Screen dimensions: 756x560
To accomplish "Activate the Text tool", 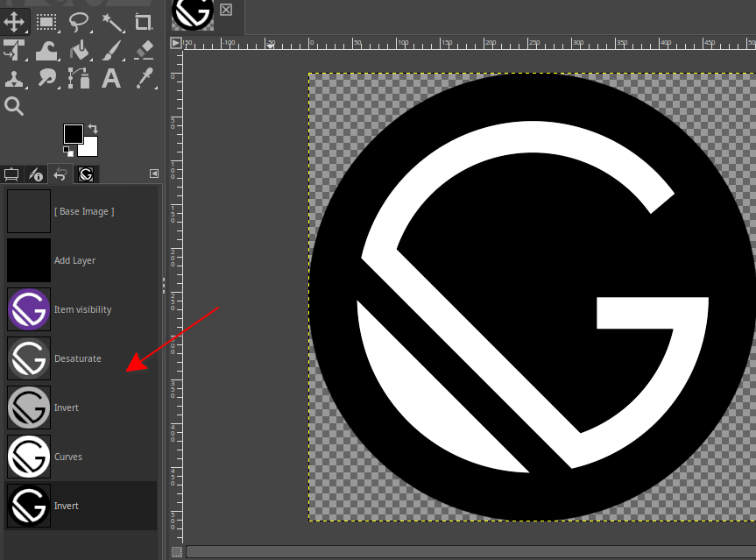I will pos(111,79).
